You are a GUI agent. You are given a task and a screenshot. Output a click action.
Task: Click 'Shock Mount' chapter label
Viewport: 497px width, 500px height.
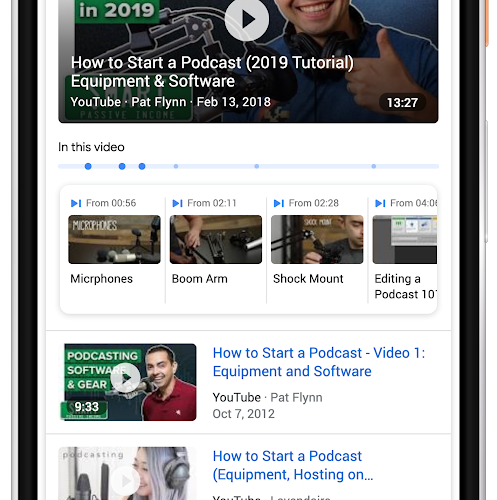308,279
